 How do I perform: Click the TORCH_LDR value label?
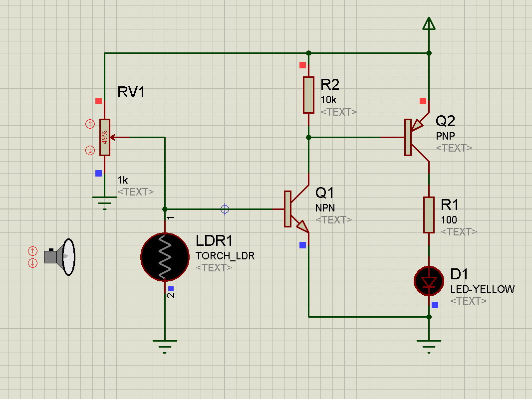(225, 255)
